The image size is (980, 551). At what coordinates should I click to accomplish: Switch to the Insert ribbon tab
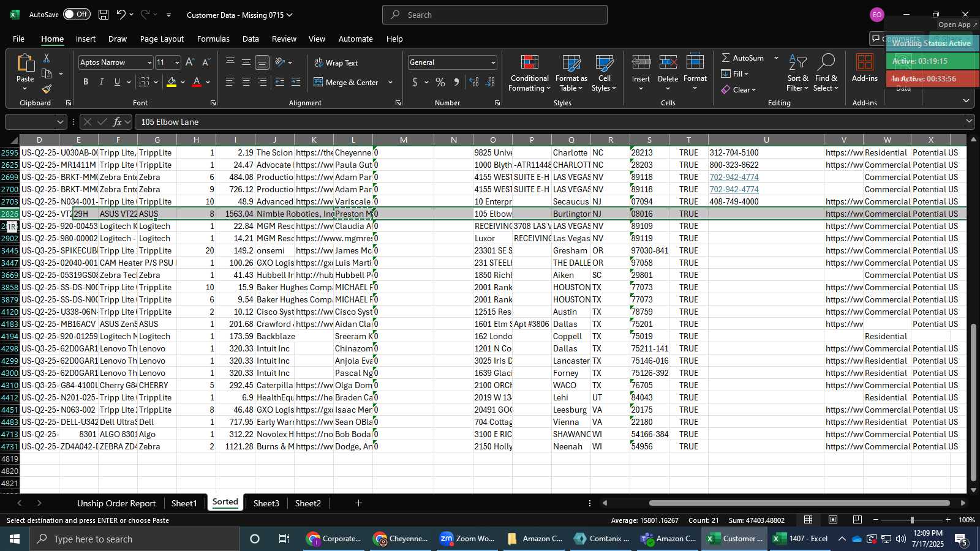[x=86, y=39]
